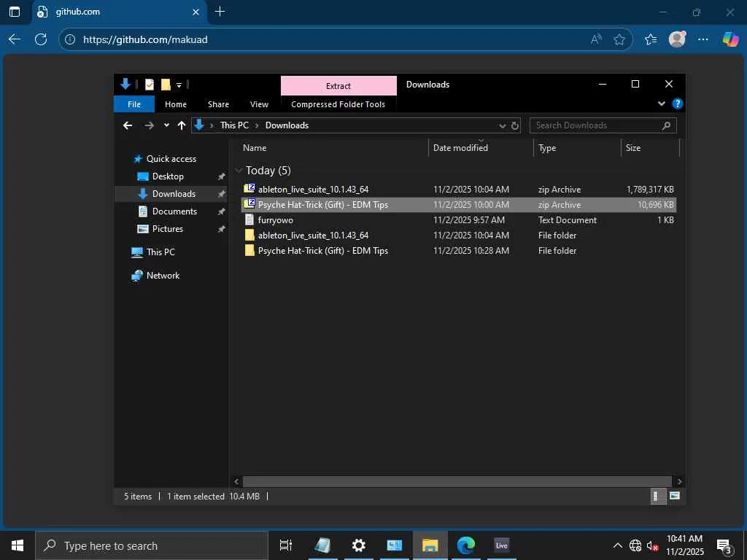Click the taskbar search box
747x560 pixels.
[152, 545]
